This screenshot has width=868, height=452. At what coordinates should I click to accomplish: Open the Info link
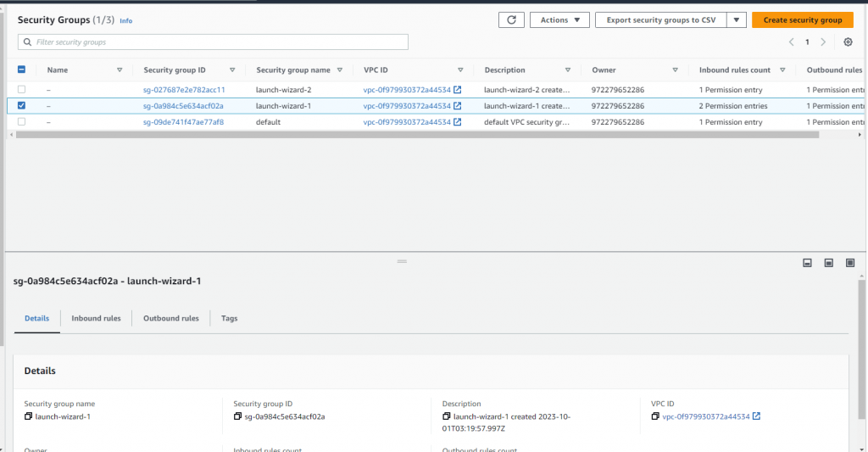[x=126, y=21]
